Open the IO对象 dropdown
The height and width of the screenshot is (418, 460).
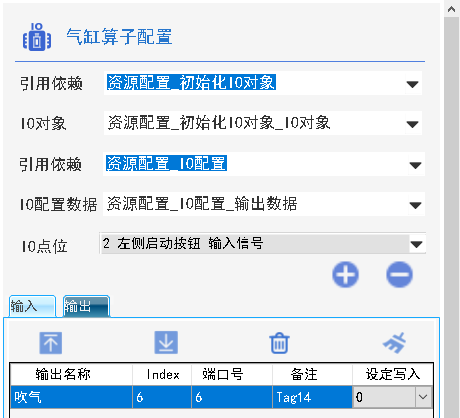point(263,123)
